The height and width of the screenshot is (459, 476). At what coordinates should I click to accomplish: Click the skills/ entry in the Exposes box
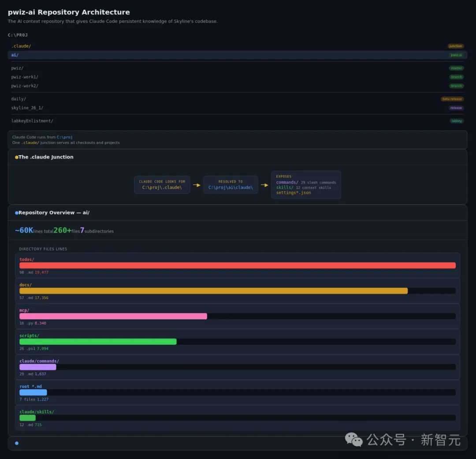tap(284, 187)
